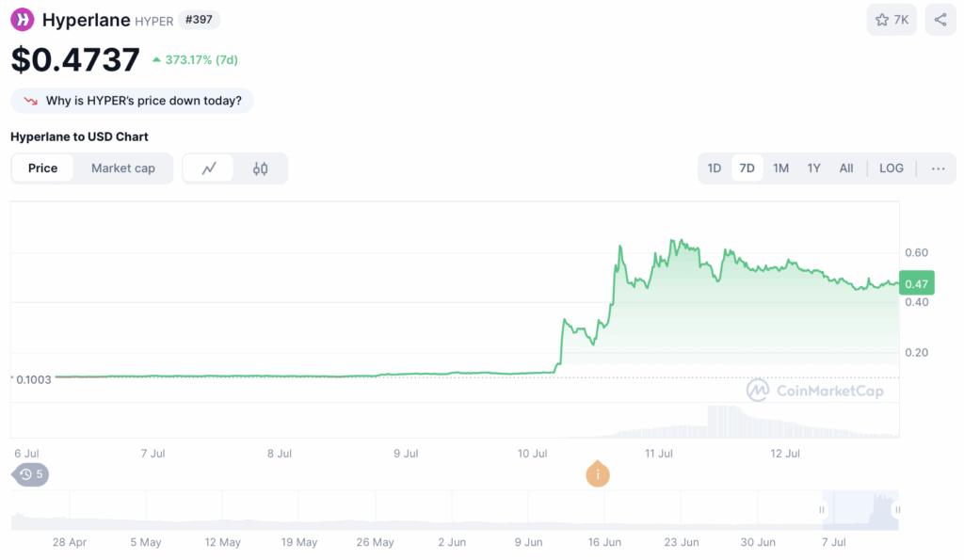Viewport: 964px width, 560px height.
Task: Click orange info event marker
Action: [x=596, y=474]
